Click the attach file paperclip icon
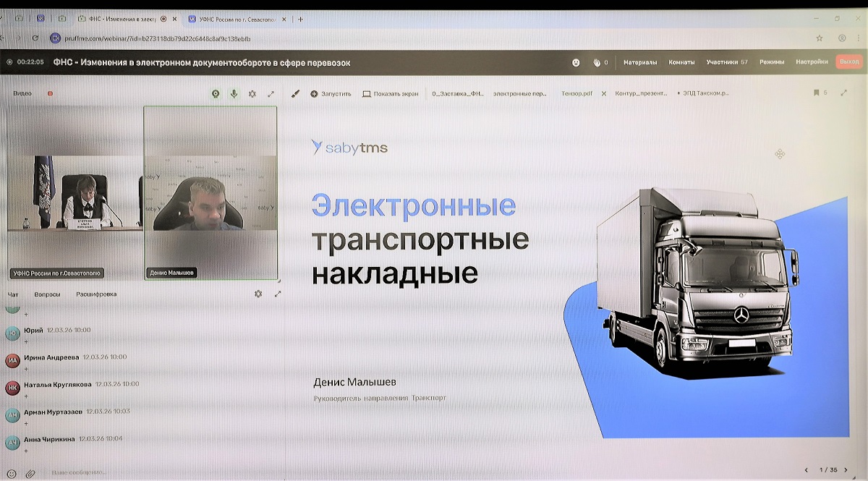Screen dimensions: 868x481 coord(30,474)
